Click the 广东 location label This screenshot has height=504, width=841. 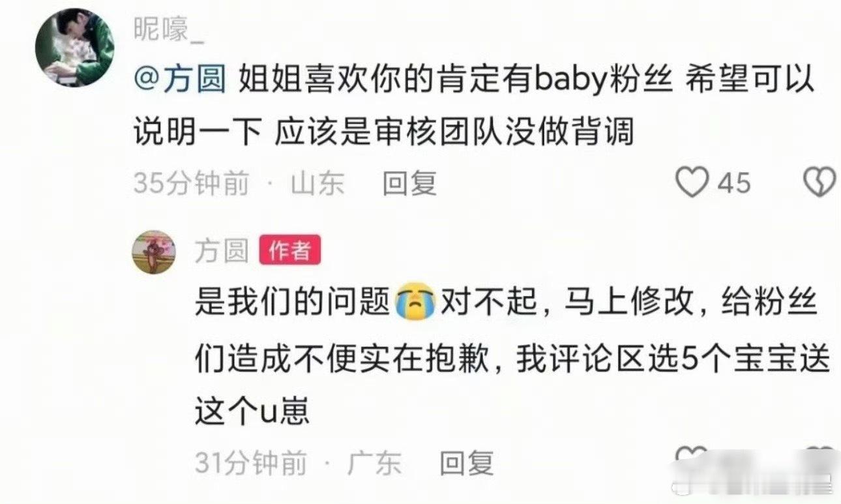pos(374,463)
